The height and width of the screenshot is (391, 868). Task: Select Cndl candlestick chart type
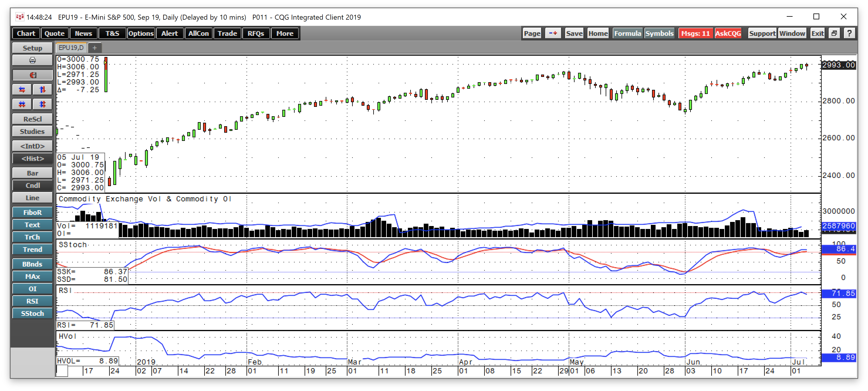tap(32, 186)
